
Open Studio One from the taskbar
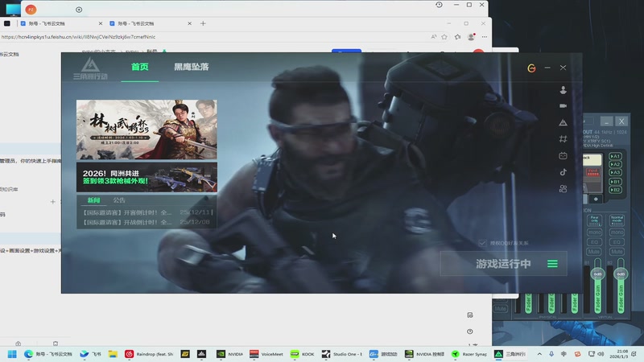[x=342, y=354]
